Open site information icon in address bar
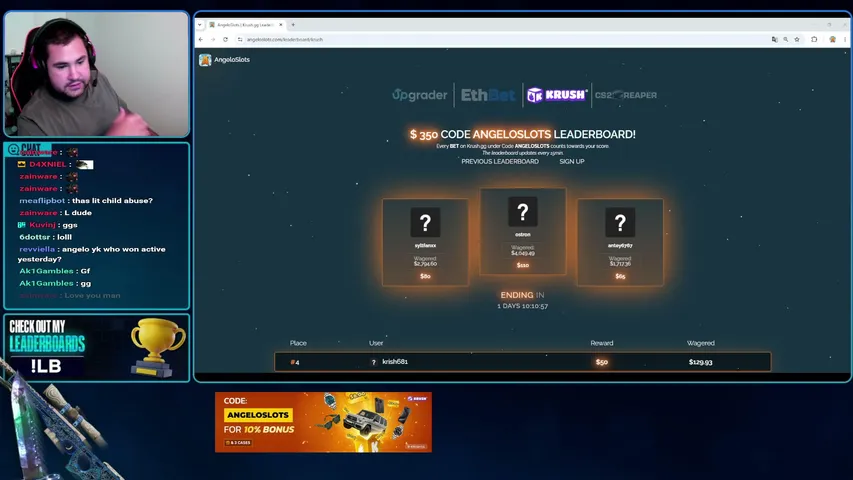 pyautogui.click(x=240, y=39)
